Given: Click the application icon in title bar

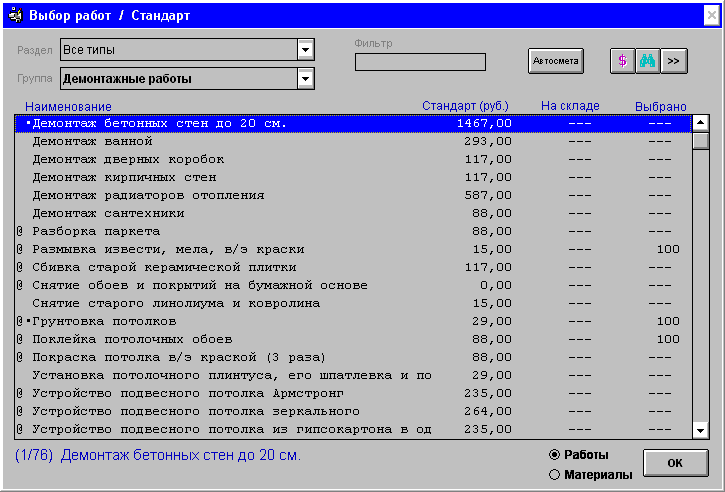Looking at the screenshot, I should pyautogui.click(x=15, y=16).
